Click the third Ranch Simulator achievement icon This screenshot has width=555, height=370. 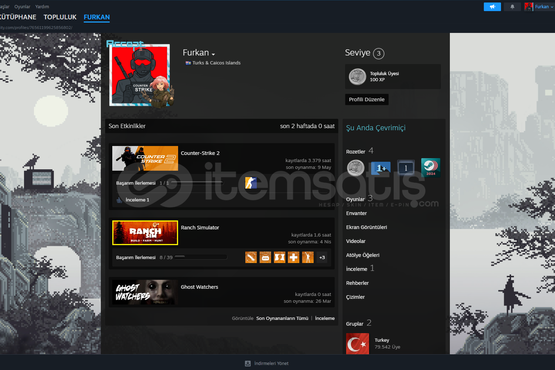tap(279, 257)
